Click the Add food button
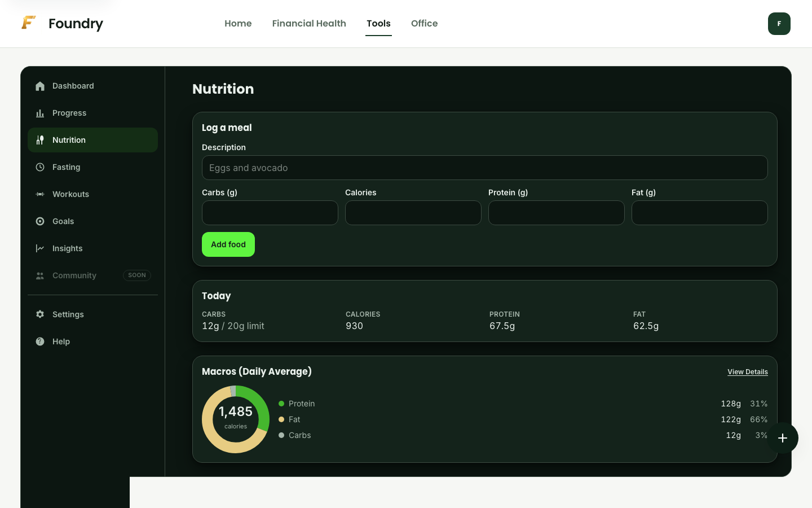Screen dimensions: 812x508 coord(228,244)
